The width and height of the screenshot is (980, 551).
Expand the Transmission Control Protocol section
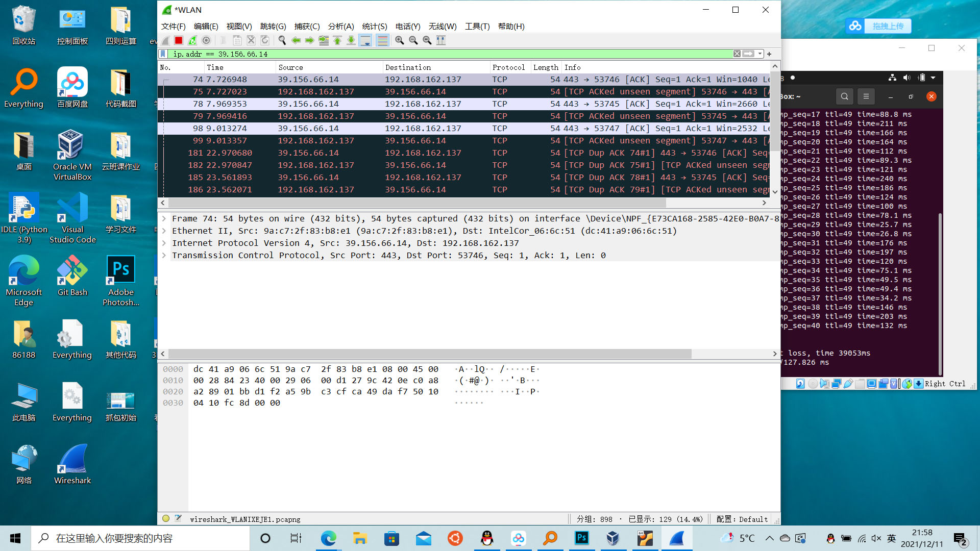coord(164,255)
